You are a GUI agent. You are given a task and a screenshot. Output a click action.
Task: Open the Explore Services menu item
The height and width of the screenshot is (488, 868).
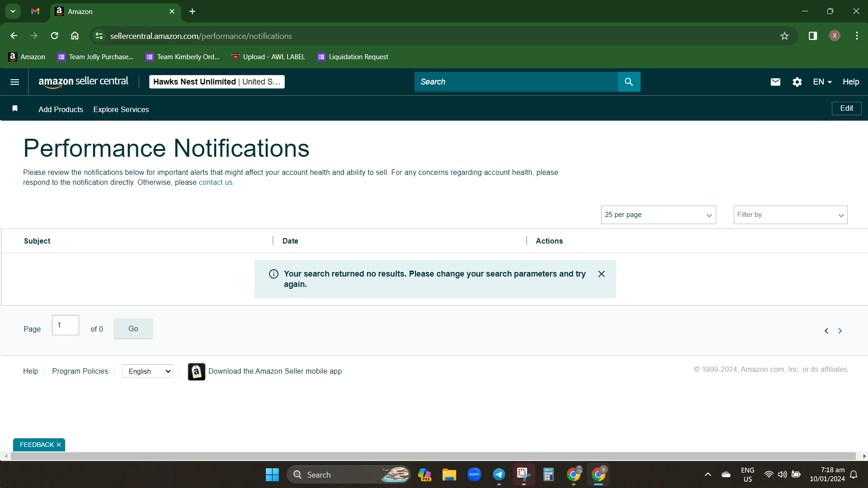121,109
